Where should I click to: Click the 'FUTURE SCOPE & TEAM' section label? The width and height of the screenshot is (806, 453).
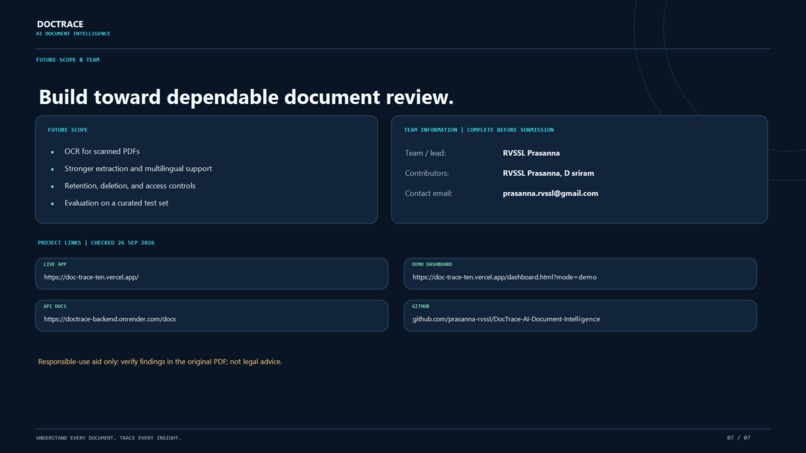[68, 60]
